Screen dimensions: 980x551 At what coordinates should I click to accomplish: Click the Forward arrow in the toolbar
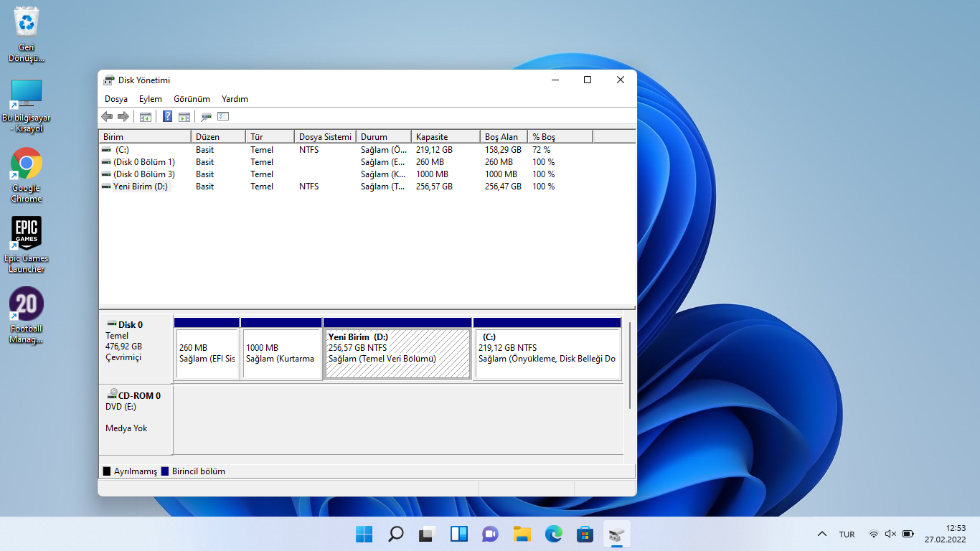[x=123, y=116]
